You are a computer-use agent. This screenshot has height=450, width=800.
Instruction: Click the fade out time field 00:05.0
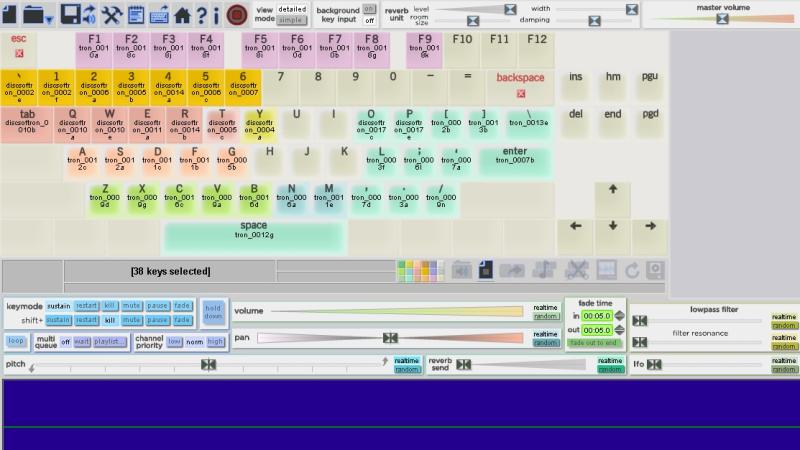597,330
